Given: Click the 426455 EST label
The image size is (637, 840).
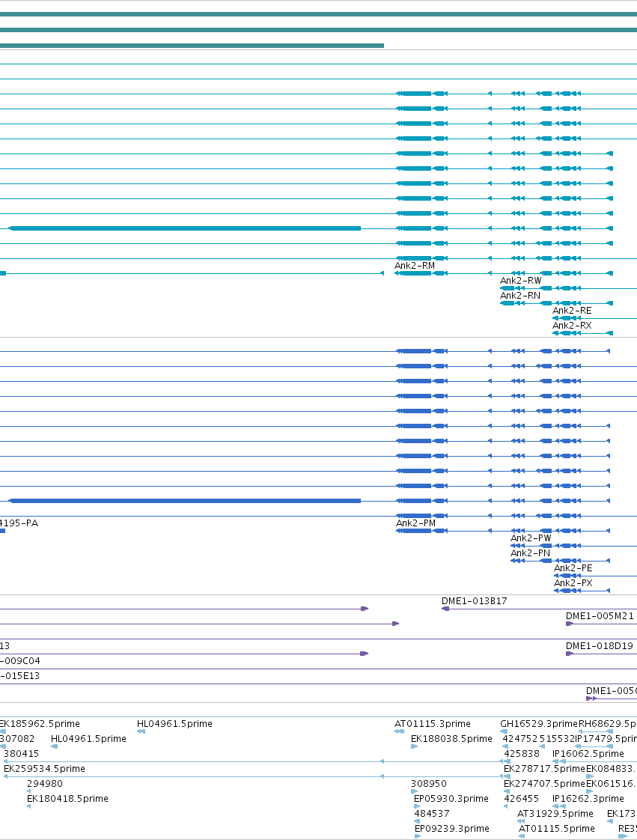Looking at the screenshot, I should pyautogui.click(x=521, y=800).
